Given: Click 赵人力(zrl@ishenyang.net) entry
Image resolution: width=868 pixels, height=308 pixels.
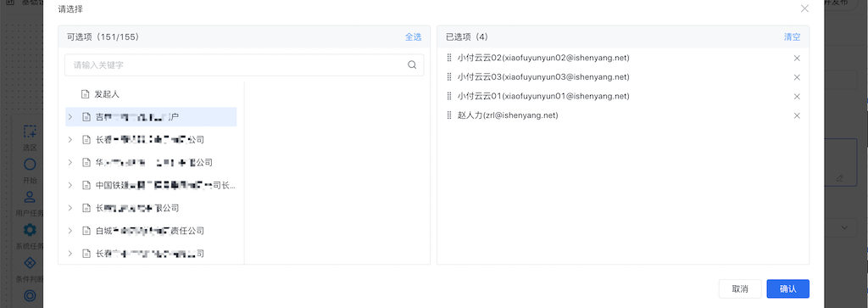Looking at the screenshot, I should tap(508, 115).
